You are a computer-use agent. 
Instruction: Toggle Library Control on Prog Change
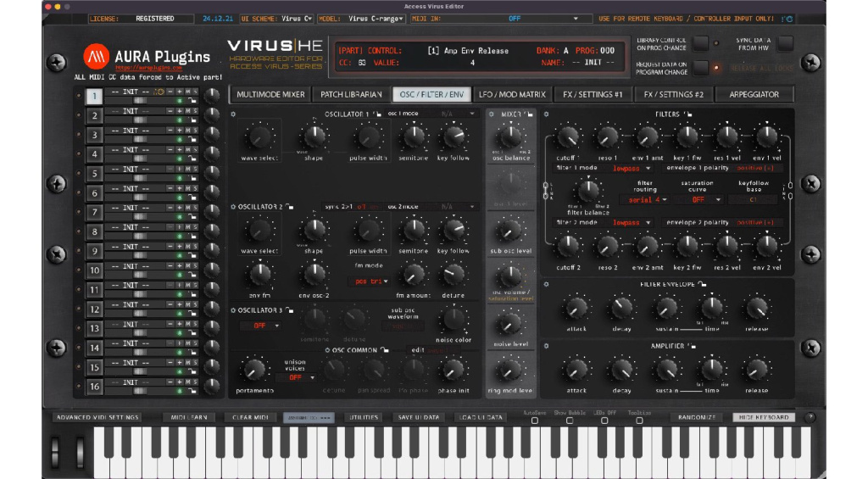point(700,43)
